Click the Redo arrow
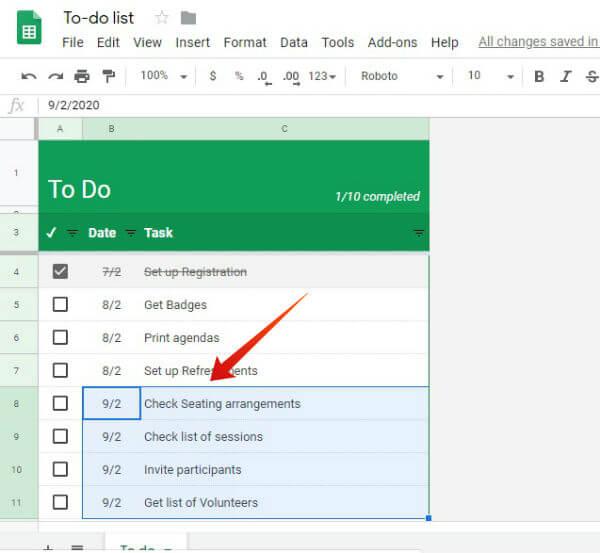 [x=55, y=76]
